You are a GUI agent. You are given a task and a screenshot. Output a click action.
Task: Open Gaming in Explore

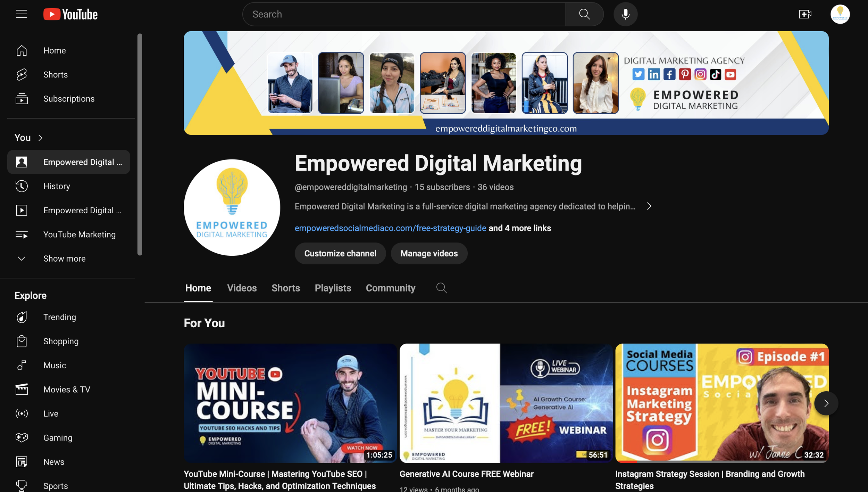point(69,438)
